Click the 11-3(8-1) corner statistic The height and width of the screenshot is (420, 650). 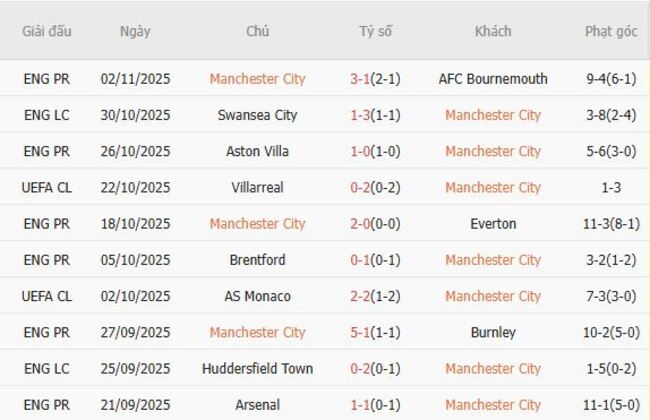[x=611, y=224]
